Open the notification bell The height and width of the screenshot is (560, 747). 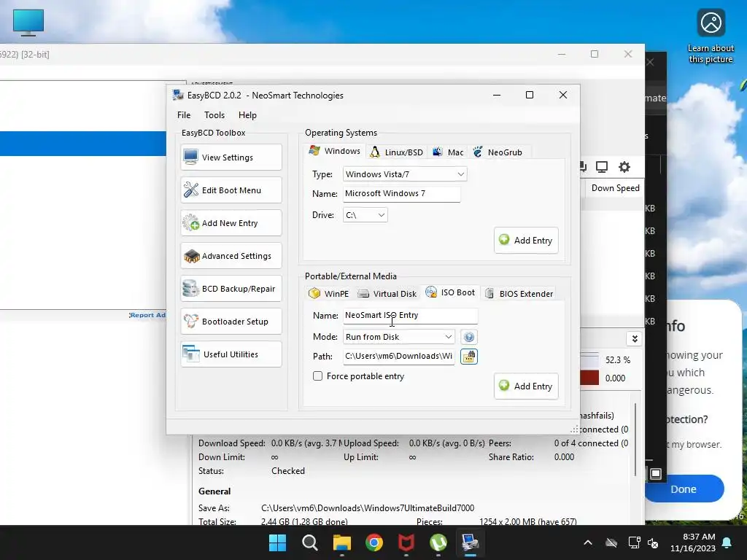[x=727, y=542]
